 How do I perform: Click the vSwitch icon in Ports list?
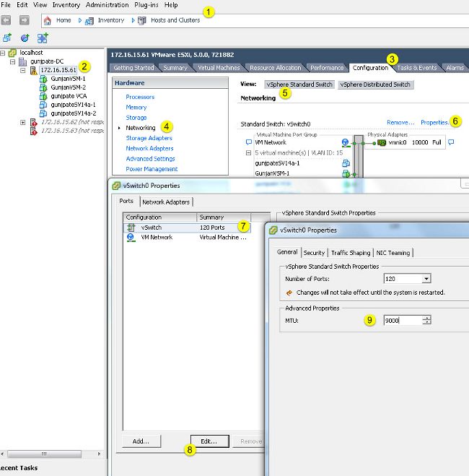(131, 228)
